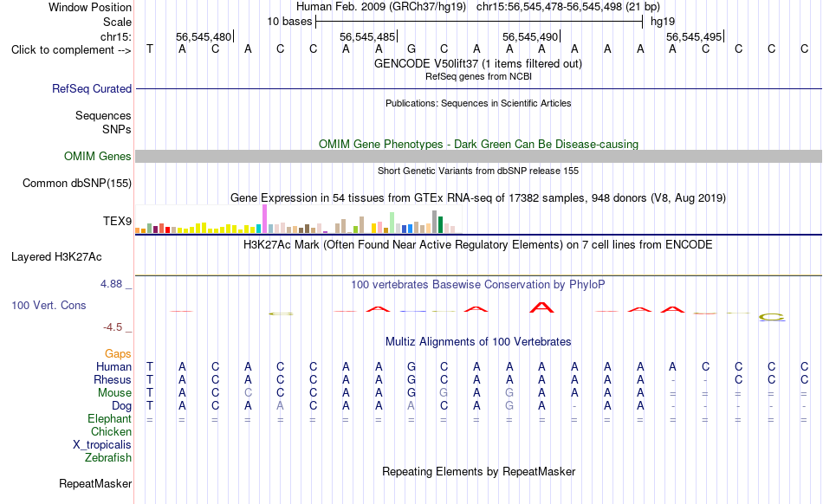Open the OMIM Genes track label

tap(97, 156)
